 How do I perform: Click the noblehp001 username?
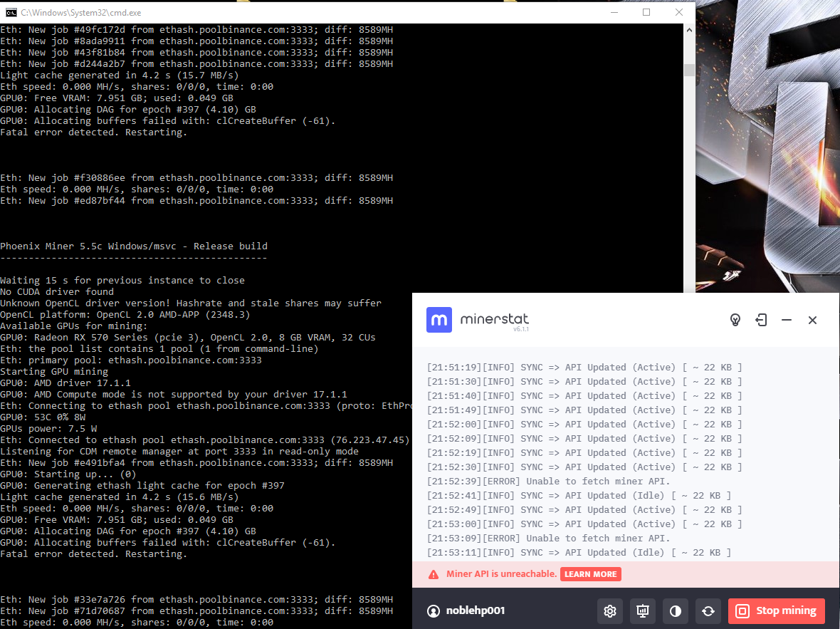click(476, 610)
